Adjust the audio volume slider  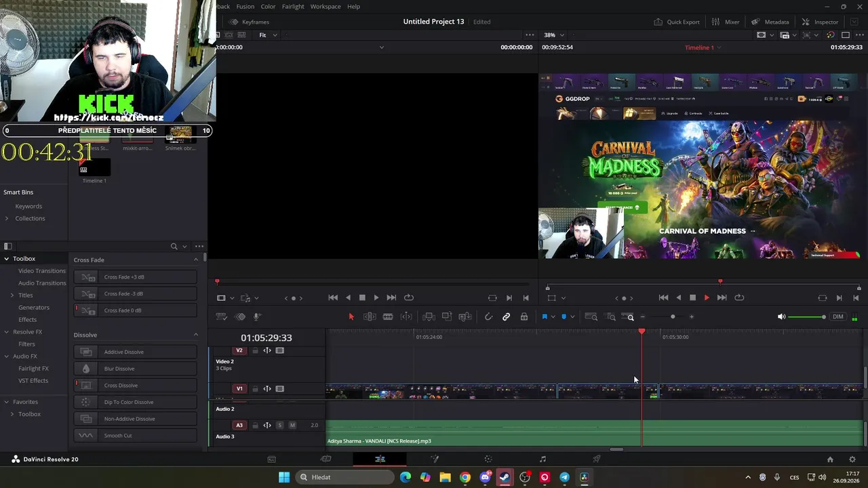coord(807,317)
